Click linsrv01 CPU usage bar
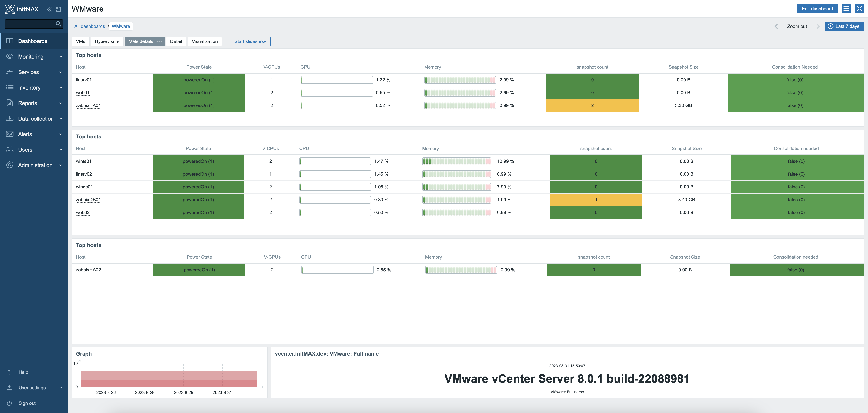This screenshot has width=868, height=413. pos(337,80)
